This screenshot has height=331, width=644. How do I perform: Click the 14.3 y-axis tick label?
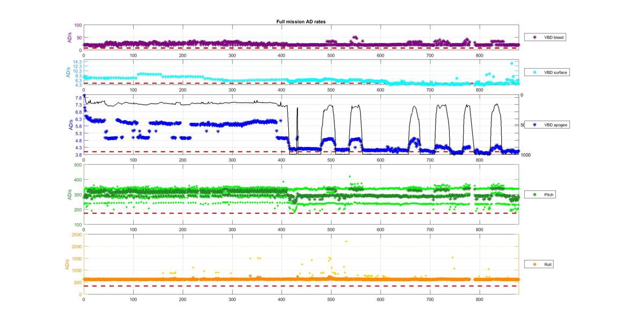tap(77, 62)
